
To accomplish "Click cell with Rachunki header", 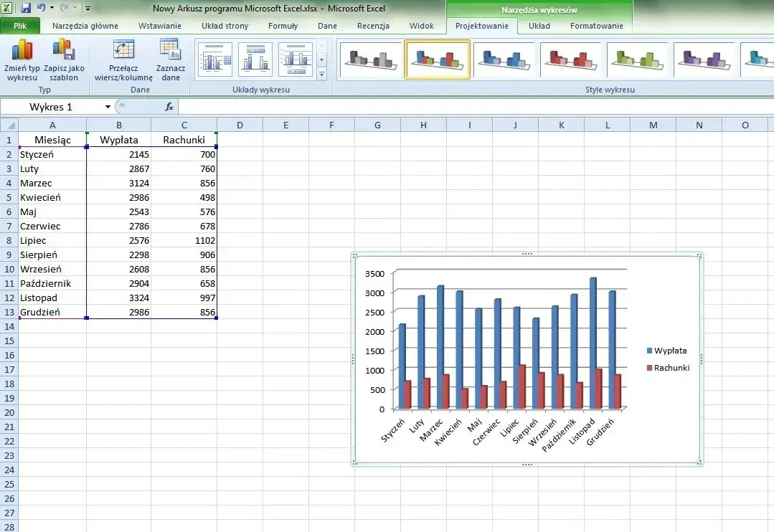I will [184, 140].
